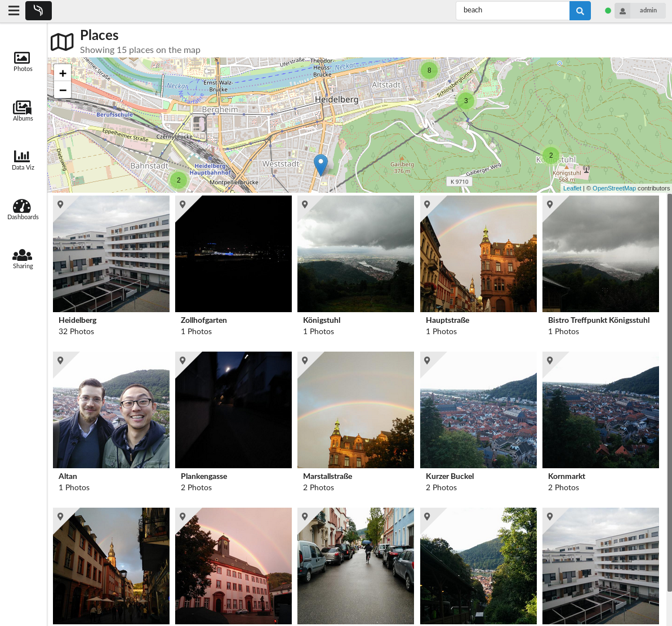
Task: Zoom in on the map with the plus button
Action: coord(63,73)
